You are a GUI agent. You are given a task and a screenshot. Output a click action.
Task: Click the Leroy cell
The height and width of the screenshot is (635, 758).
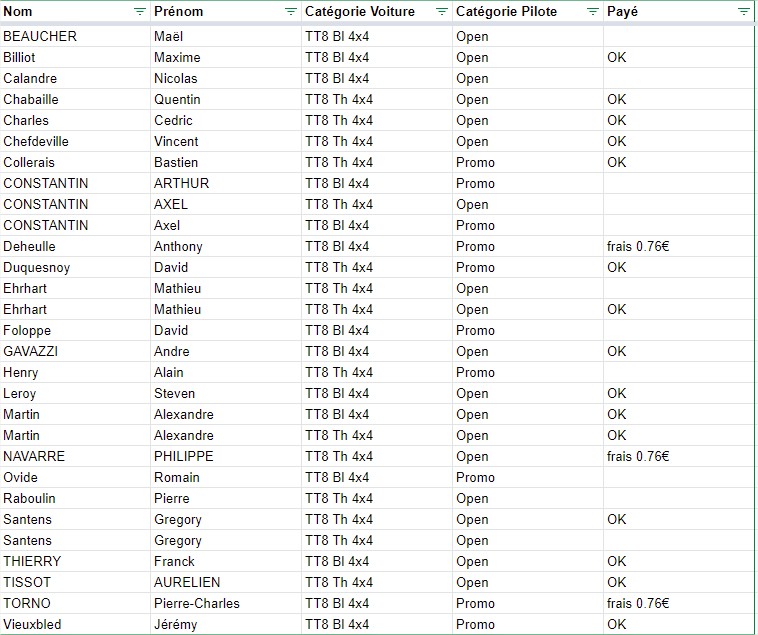click(x=75, y=393)
